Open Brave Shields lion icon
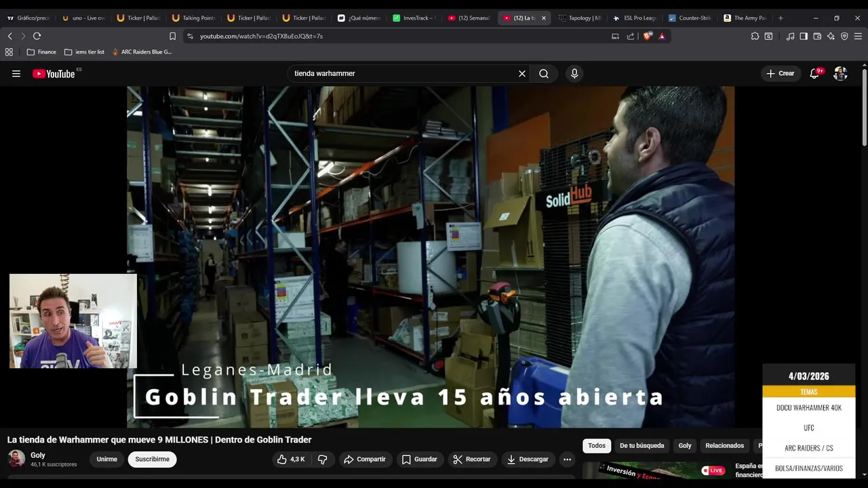868x488 pixels. (x=648, y=36)
